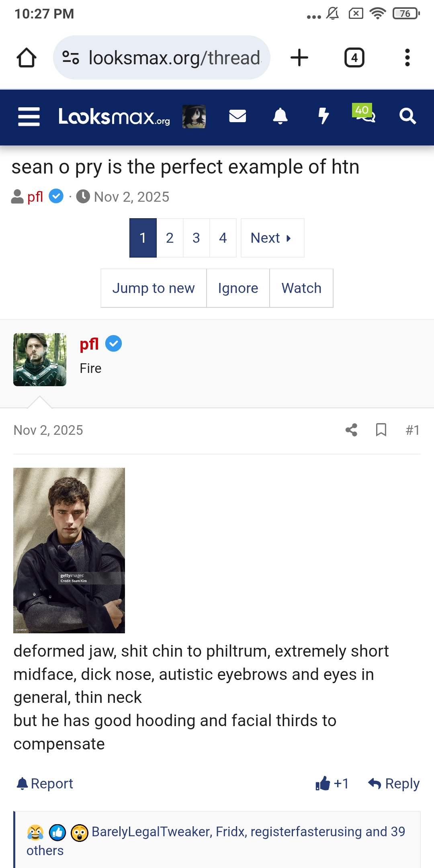Click the Ignore thread button
Viewport: 434px width, 868px height.
pyautogui.click(x=238, y=288)
